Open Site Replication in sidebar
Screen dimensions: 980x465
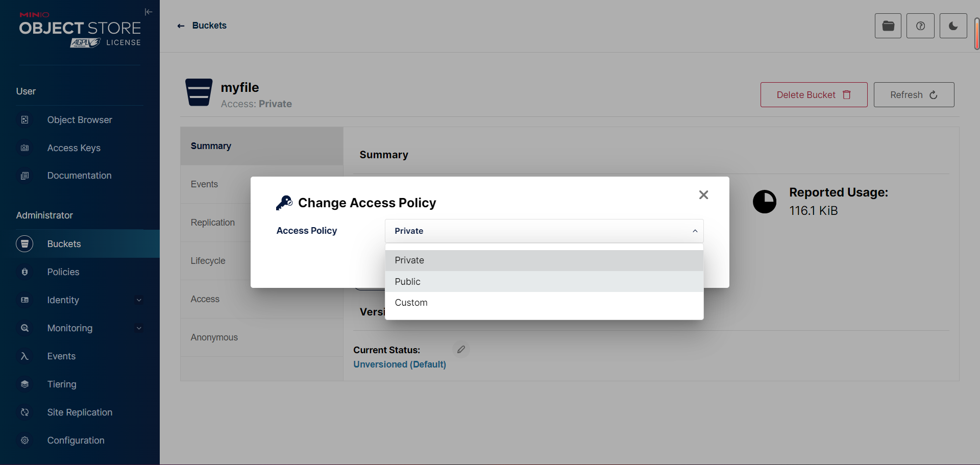pyautogui.click(x=80, y=412)
